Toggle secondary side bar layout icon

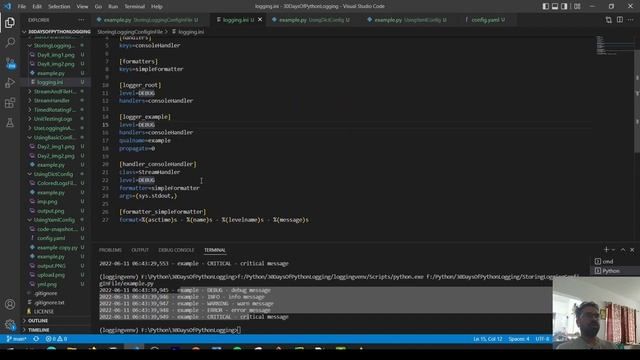564,6
